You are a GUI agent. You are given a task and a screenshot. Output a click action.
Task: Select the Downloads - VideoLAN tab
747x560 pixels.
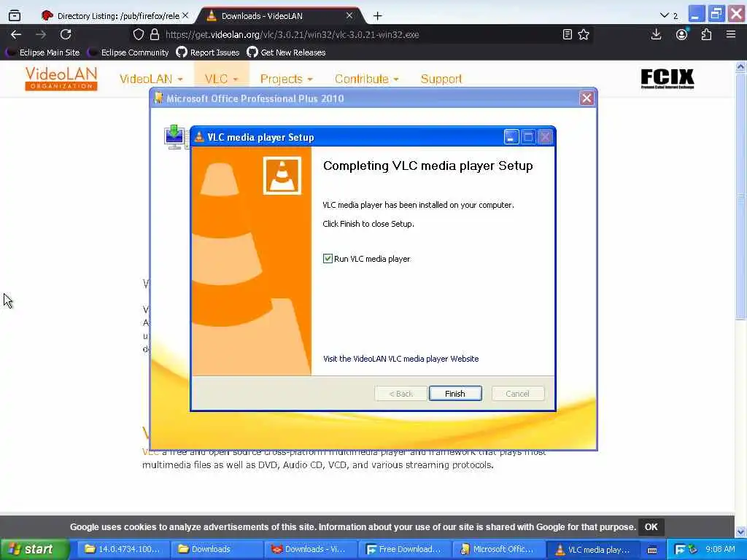278,16
